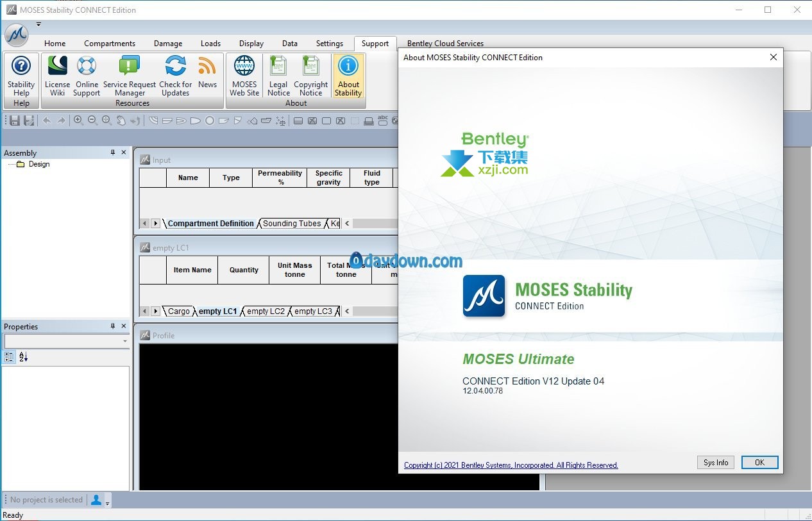Select the Pan hand tool
812x521 pixels.
click(121, 120)
